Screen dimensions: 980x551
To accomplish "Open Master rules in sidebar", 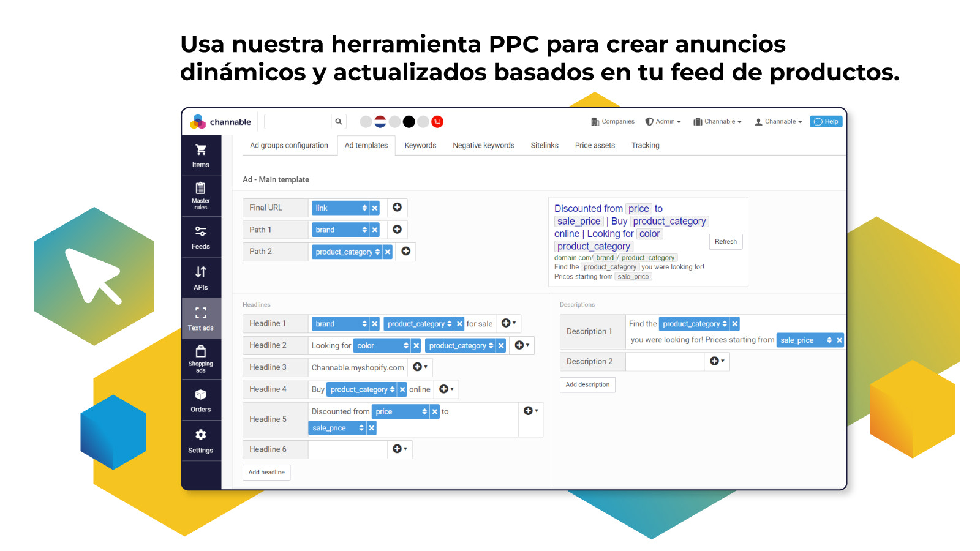I will 201,196.
